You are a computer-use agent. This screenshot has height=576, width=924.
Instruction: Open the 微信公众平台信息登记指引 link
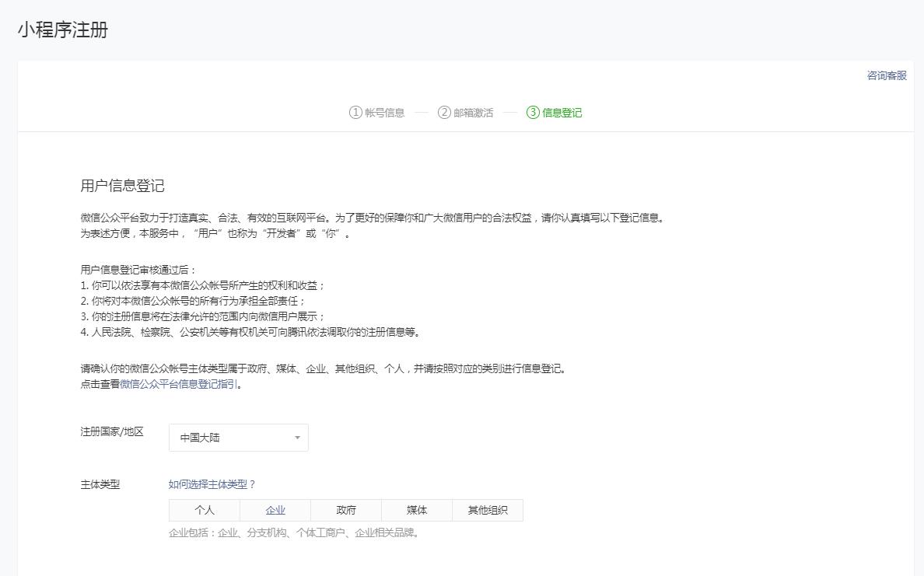(x=180, y=384)
